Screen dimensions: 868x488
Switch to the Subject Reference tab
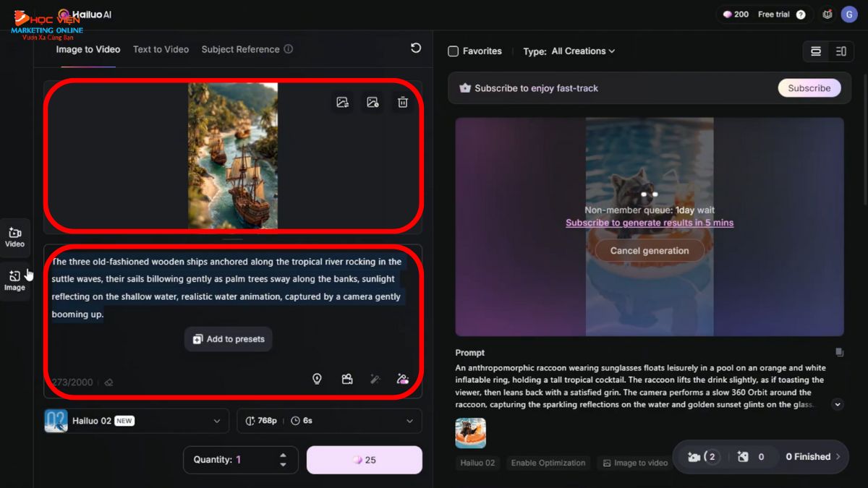[240, 49]
